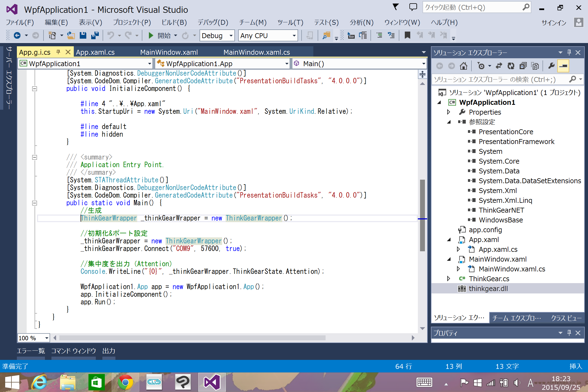
Task: Click the Comment out lines icon
Action: pyautogui.click(x=379, y=35)
